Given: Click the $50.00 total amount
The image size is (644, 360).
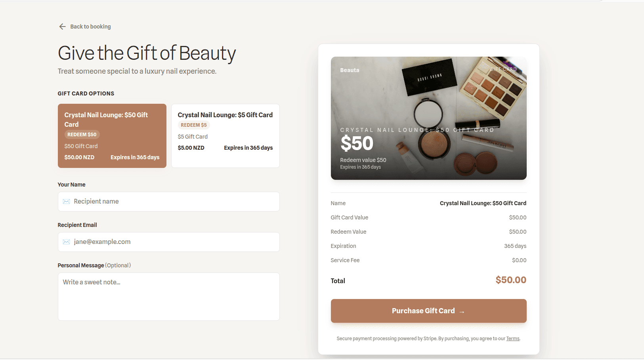Looking at the screenshot, I should pos(510,280).
